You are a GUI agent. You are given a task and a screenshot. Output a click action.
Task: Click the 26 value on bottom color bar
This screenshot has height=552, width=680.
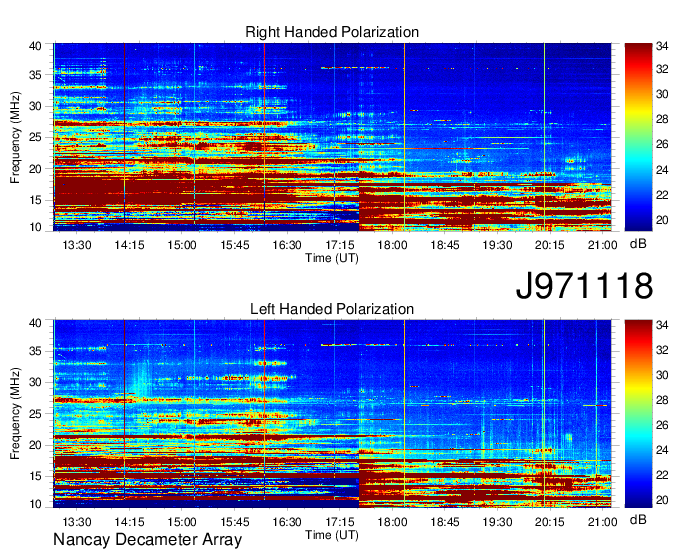(662, 425)
